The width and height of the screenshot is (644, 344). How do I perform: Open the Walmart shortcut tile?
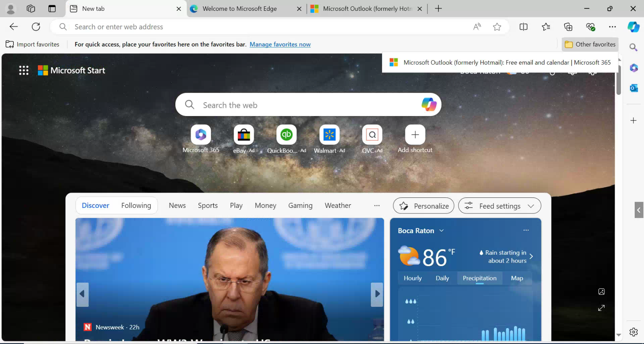pos(329,135)
